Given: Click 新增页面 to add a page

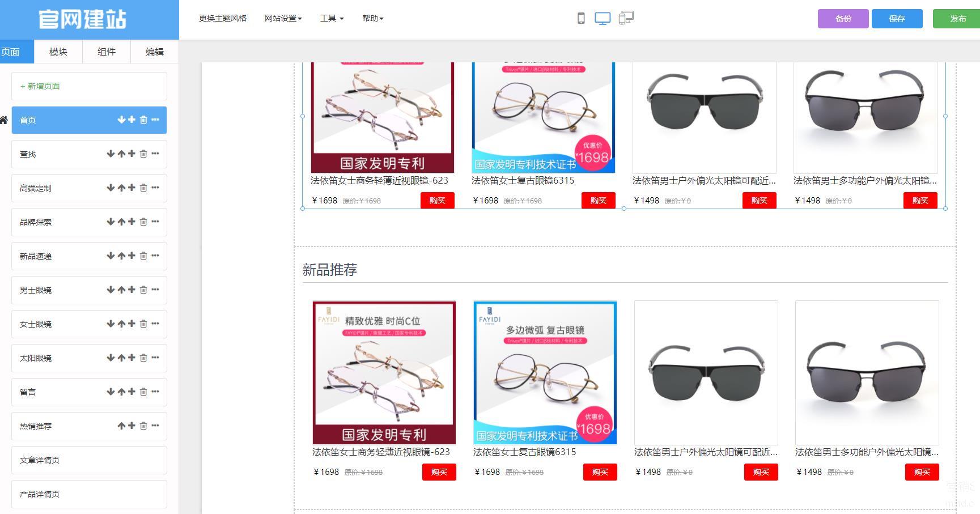Looking at the screenshot, I should pos(89,86).
